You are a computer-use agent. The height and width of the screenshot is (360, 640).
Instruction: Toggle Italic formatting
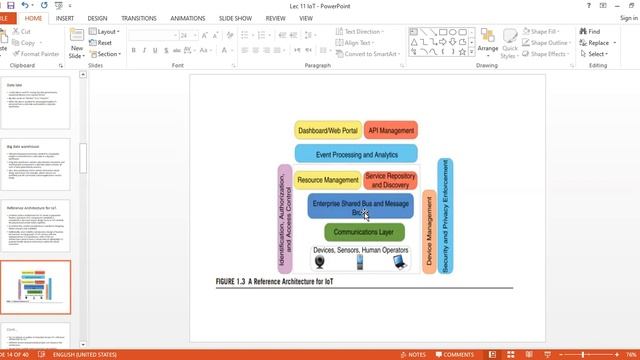point(144,50)
